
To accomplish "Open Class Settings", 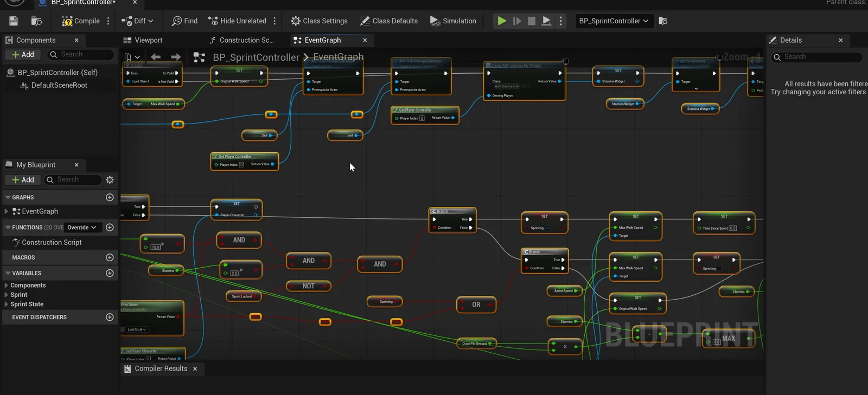I will coord(319,21).
